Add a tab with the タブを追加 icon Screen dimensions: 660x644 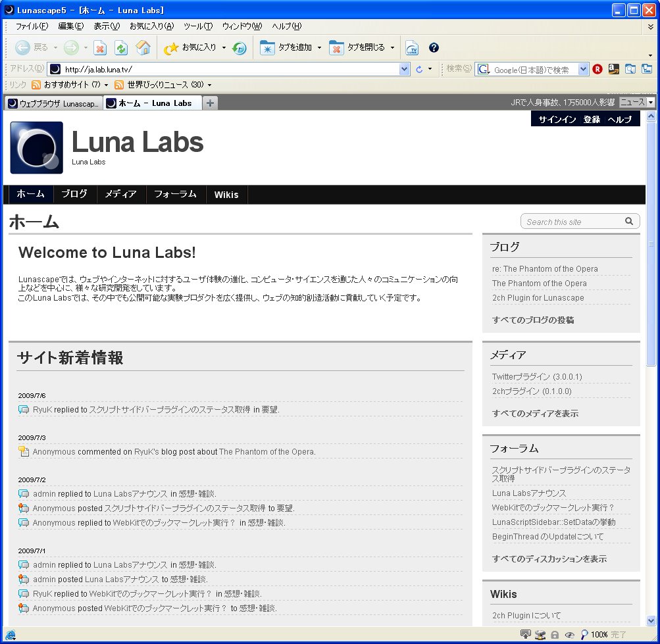click(x=267, y=47)
